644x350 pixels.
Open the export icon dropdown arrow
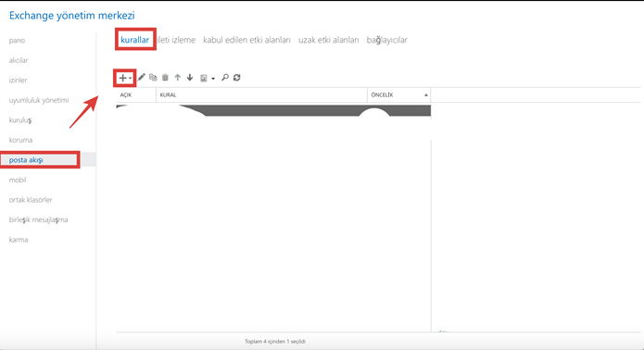(213, 79)
